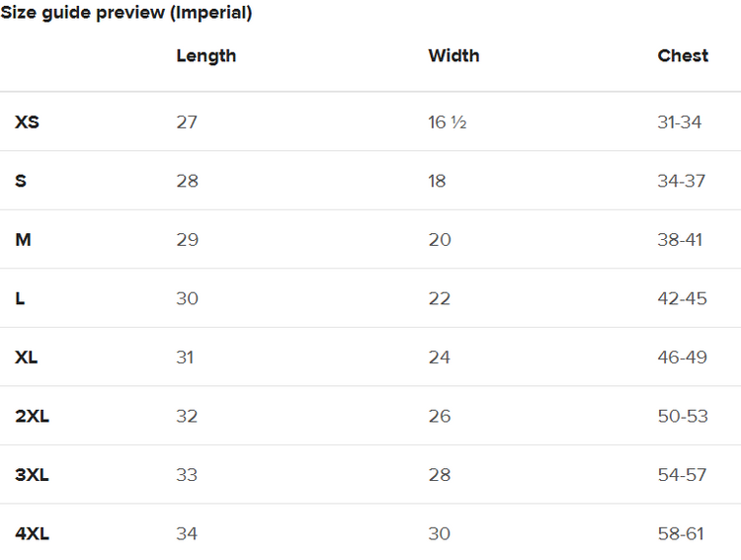Click the 2XL size row label
The height and width of the screenshot is (560, 741).
click(32, 416)
